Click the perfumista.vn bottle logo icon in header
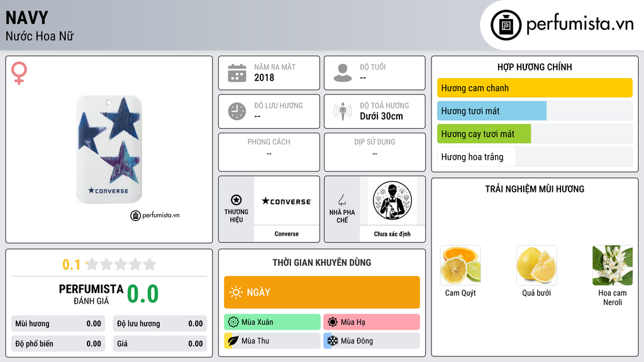Screen dimensions: 644x362 pyautogui.click(x=506, y=25)
